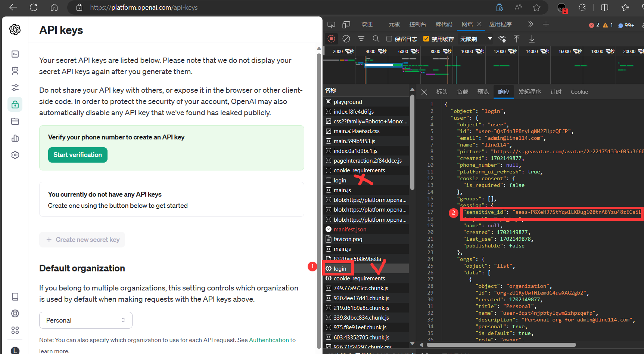
Task: Open the browser extensions puzzle icon
Action: click(582, 7)
